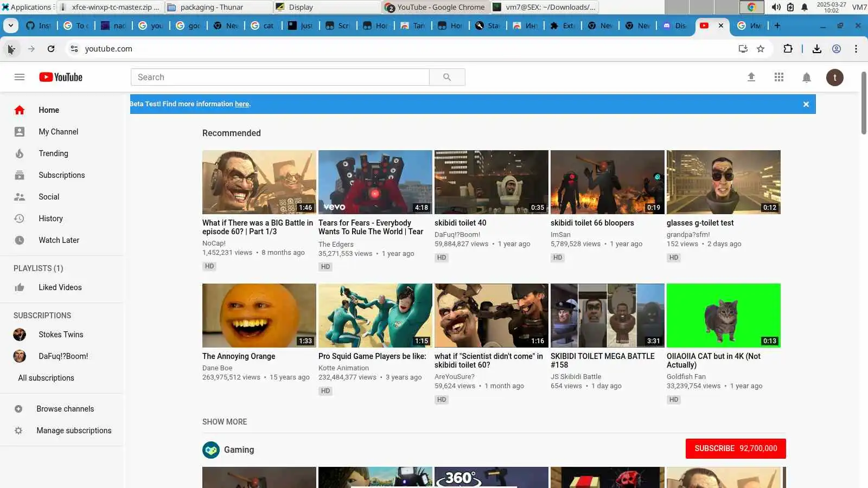Go forward in Chrome history

point(31,49)
